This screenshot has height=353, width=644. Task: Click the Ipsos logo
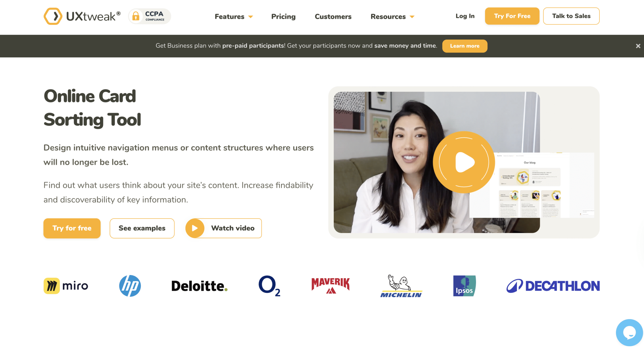(x=464, y=286)
